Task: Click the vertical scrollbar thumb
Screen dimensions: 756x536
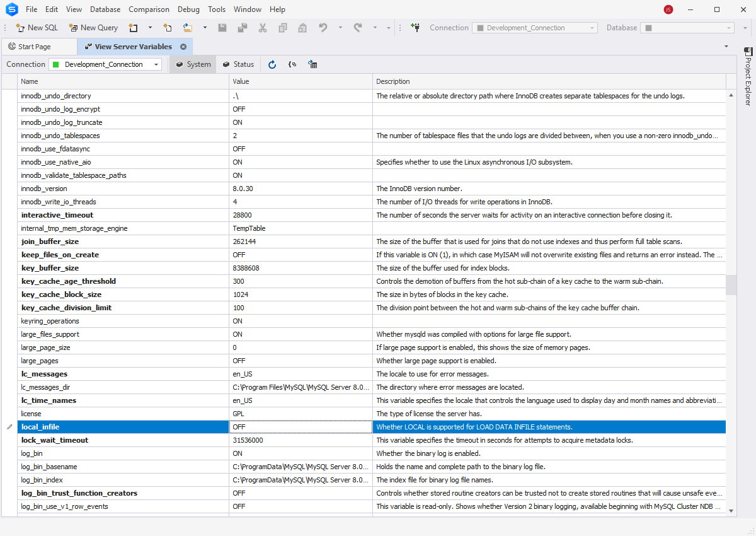Action: pos(731,285)
